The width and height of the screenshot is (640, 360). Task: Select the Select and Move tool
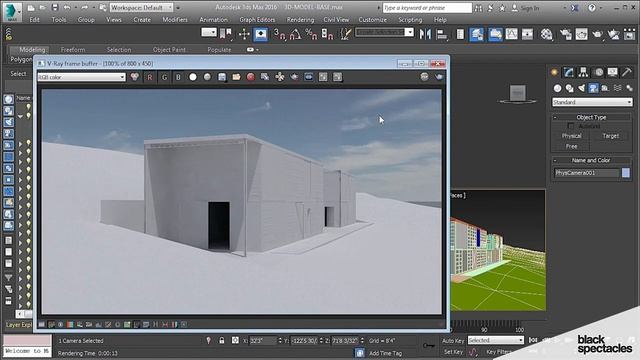[244, 34]
